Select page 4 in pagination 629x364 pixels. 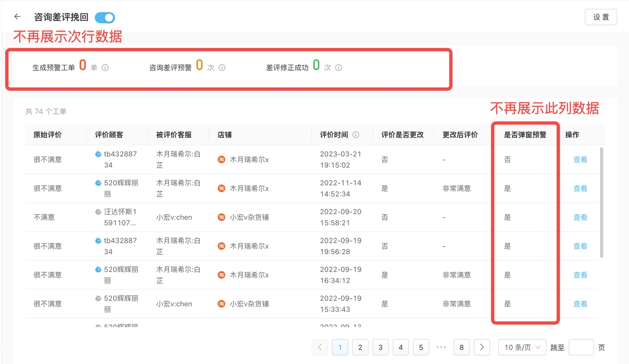[400, 347]
